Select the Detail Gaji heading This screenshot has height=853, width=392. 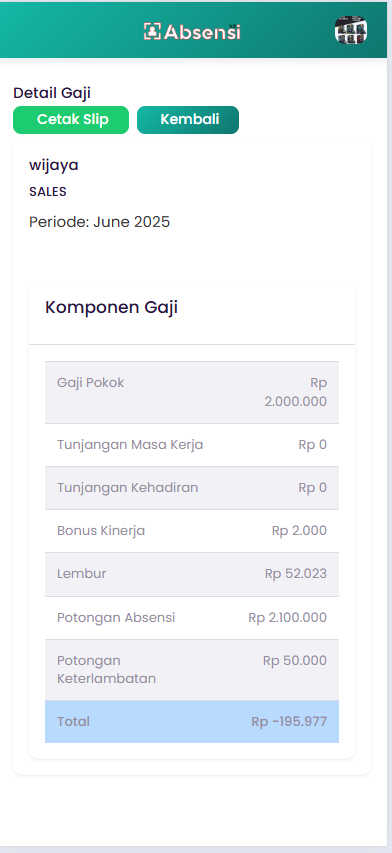[x=52, y=93]
